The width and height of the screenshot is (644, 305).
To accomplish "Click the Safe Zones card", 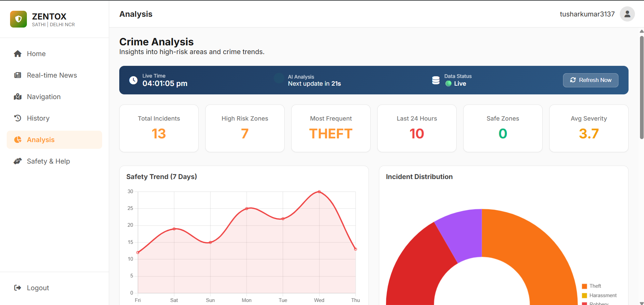I will point(503,128).
